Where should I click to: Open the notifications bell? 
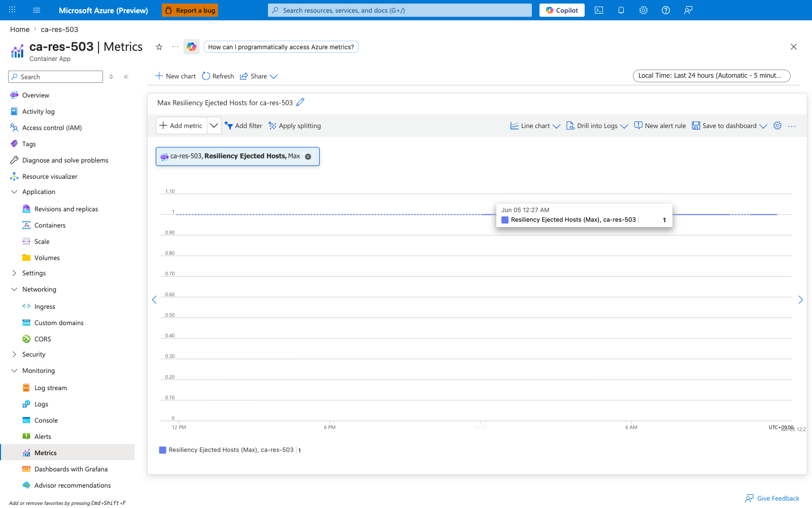click(621, 10)
